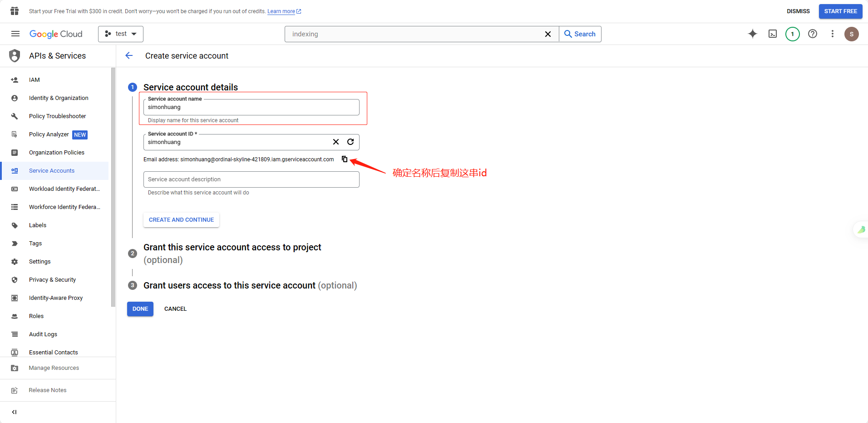Click the Service Accounts key icon
868x423 pixels.
[15, 171]
